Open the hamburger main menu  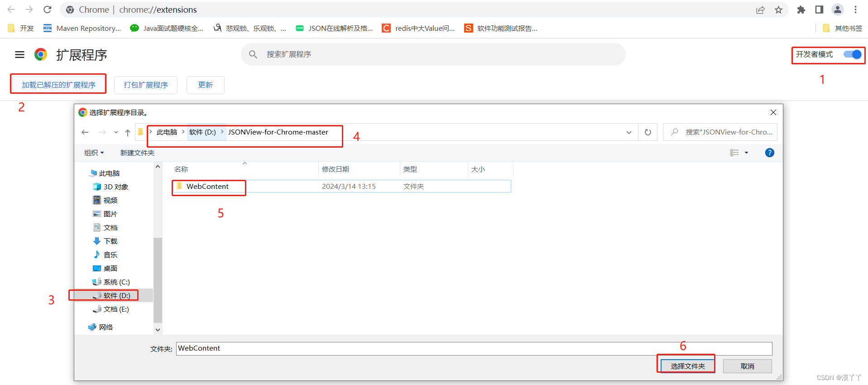[19, 55]
